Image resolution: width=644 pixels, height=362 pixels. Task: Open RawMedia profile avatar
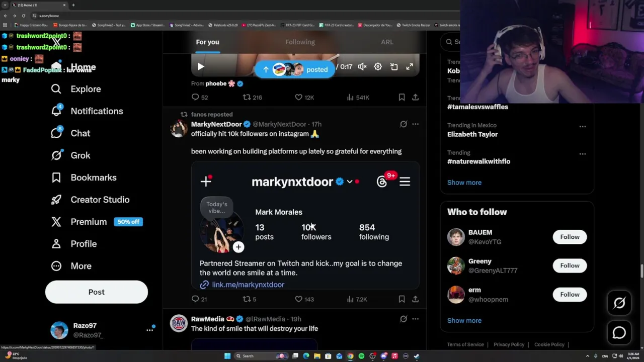click(x=179, y=323)
